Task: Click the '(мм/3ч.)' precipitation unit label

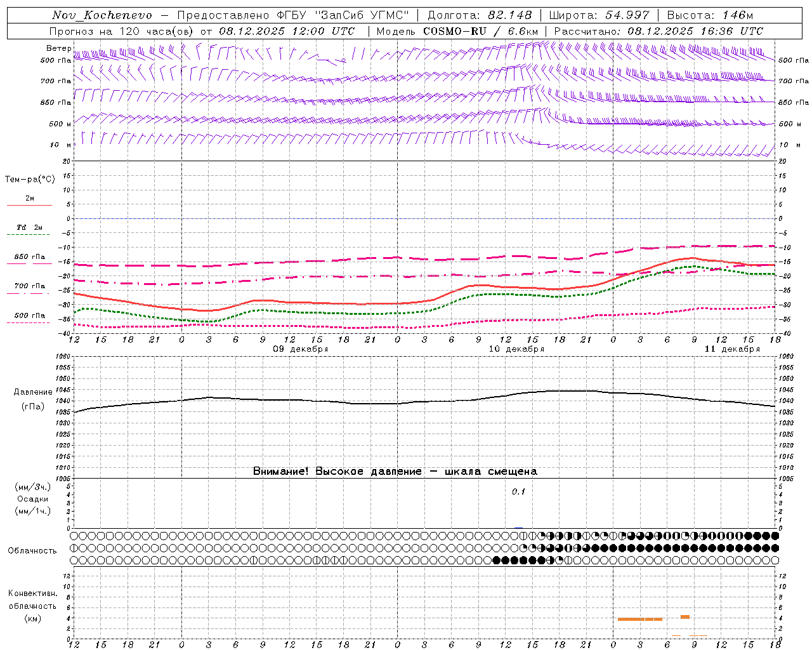Action: (x=33, y=487)
